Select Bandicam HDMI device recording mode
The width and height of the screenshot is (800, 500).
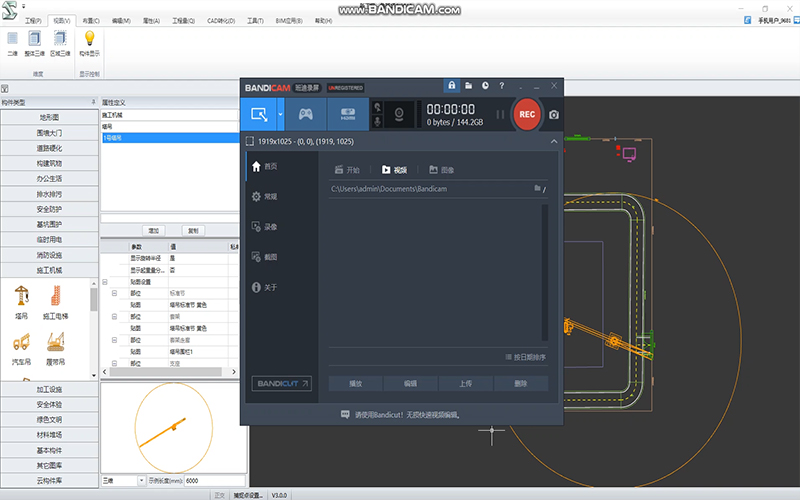click(x=348, y=114)
